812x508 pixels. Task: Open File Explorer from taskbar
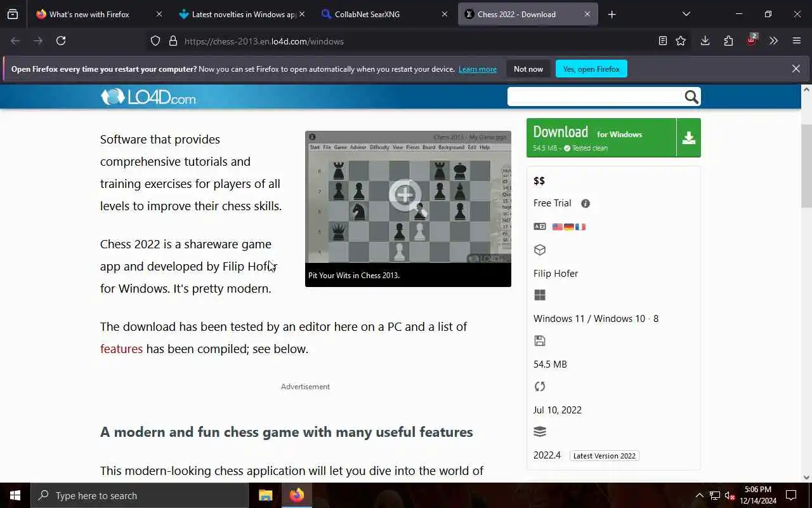265,495
